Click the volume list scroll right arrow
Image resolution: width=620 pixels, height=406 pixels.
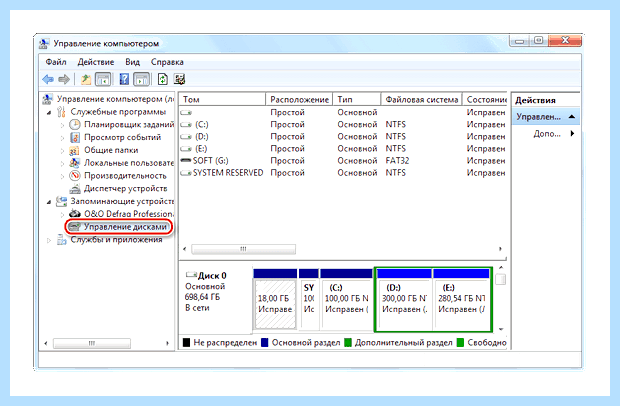click(x=500, y=249)
